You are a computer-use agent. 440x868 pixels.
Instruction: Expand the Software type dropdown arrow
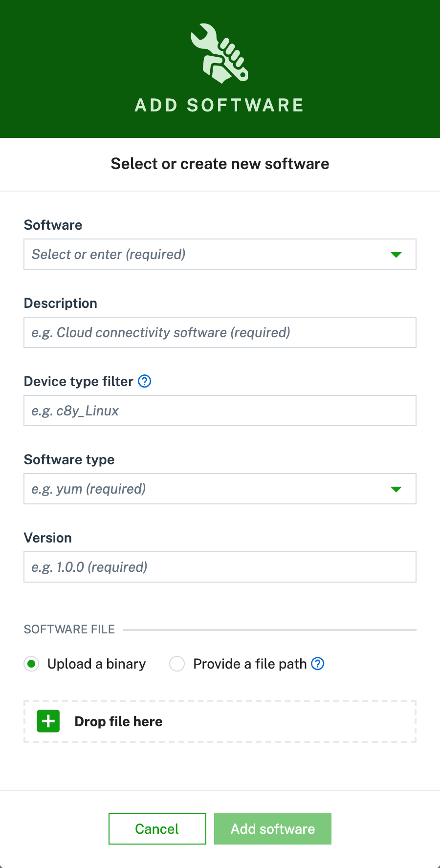pos(396,489)
